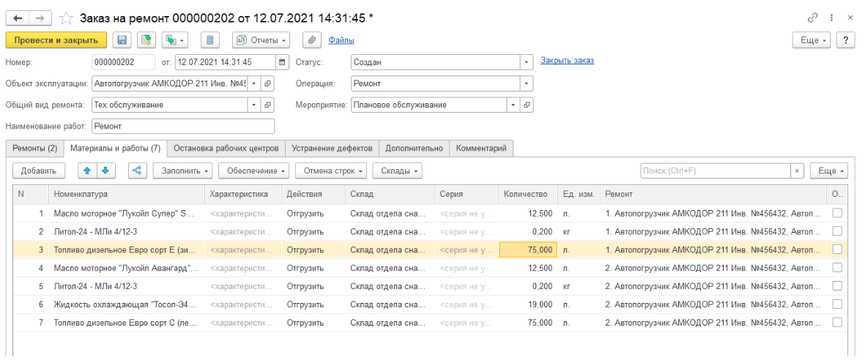Open the Отмена строк dropdown menu
The height and width of the screenshot is (360, 868).
pos(332,171)
